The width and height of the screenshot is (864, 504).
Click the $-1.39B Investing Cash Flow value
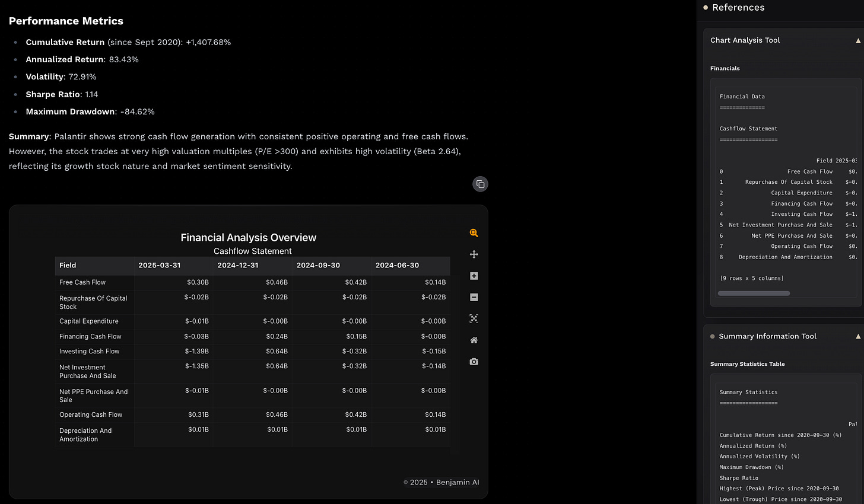(x=197, y=351)
